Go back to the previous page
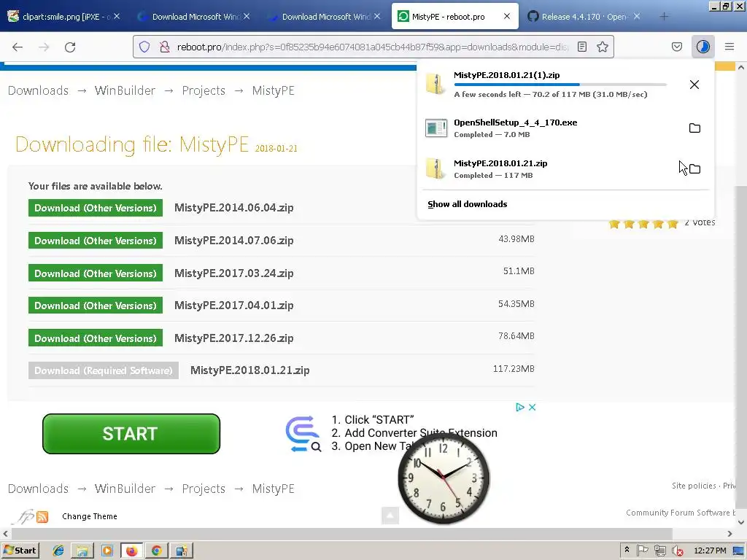The height and width of the screenshot is (560, 747). tap(18, 47)
